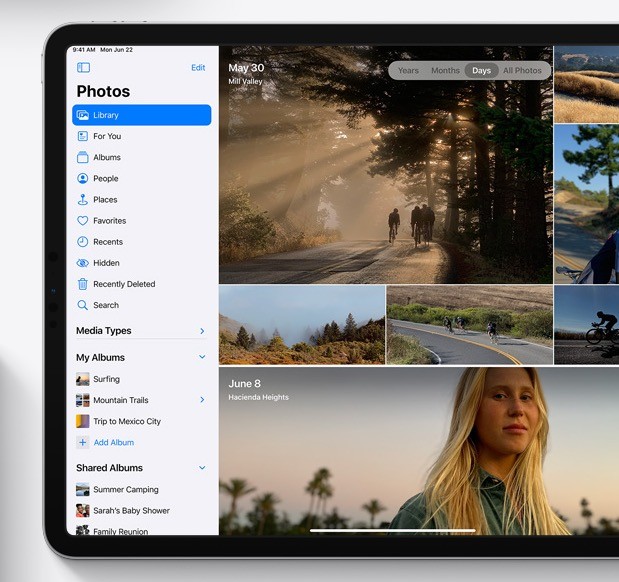Viewport: 619px width, 582px height.
Task: Open the Family Reunion shared album
Action: point(120,531)
